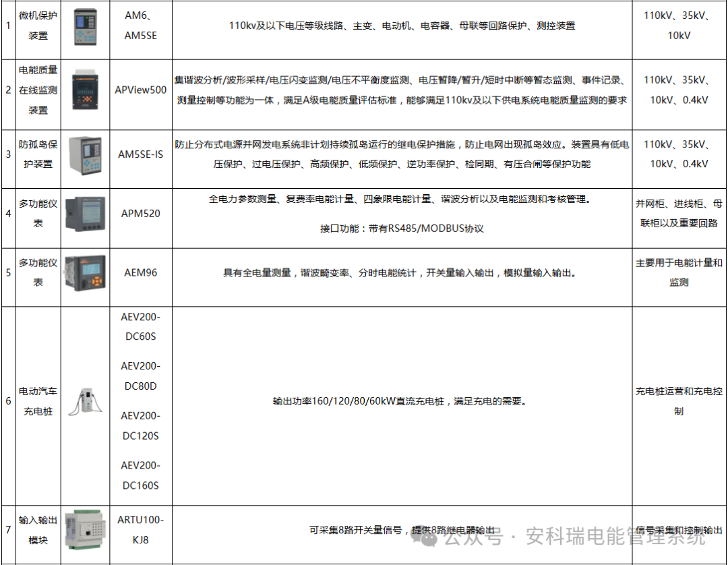The height and width of the screenshot is (565, 728).
Task: Click the model text 'AEV200-DC160S'
Action: pyautogui.click(x=141, y=475)
